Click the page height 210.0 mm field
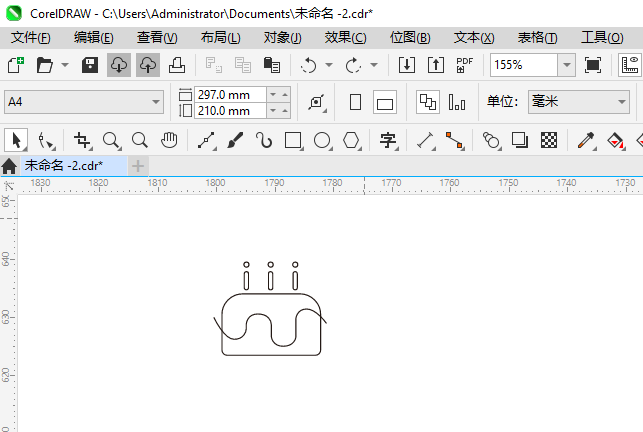This screenshot has height=432, width=643. coord(230,111)
